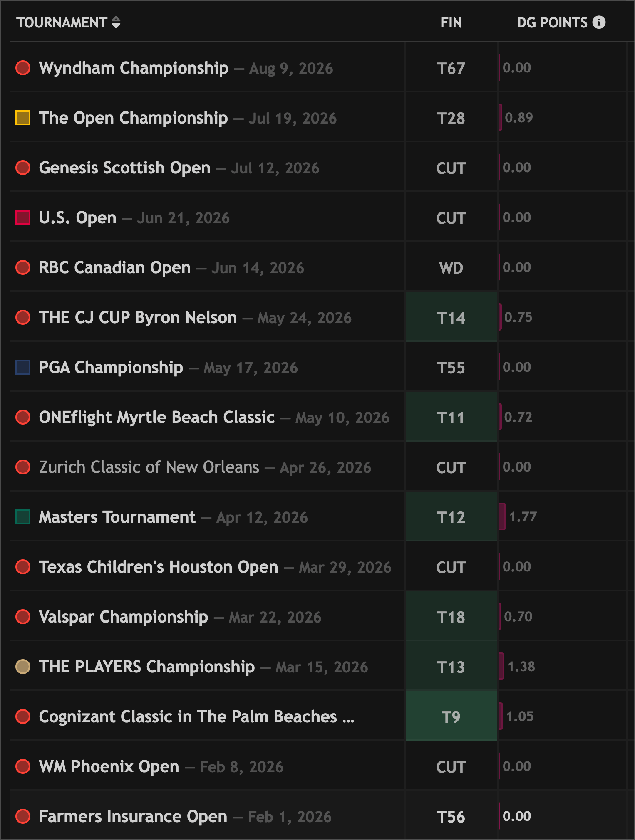Click the 1.77 points bar for Masters

502,516
